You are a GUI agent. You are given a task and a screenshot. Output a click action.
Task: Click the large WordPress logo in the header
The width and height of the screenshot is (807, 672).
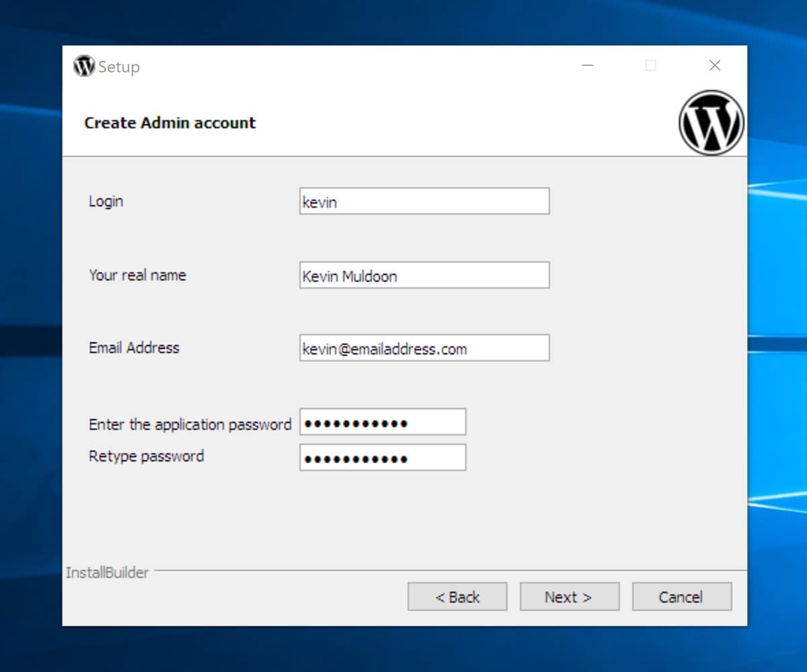coord(712,123)
